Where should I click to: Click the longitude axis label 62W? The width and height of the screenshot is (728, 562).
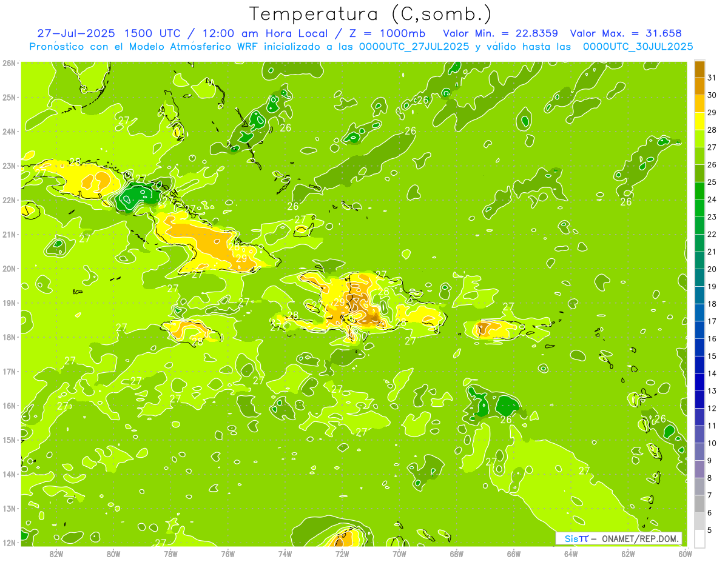(x=628, y=554)
